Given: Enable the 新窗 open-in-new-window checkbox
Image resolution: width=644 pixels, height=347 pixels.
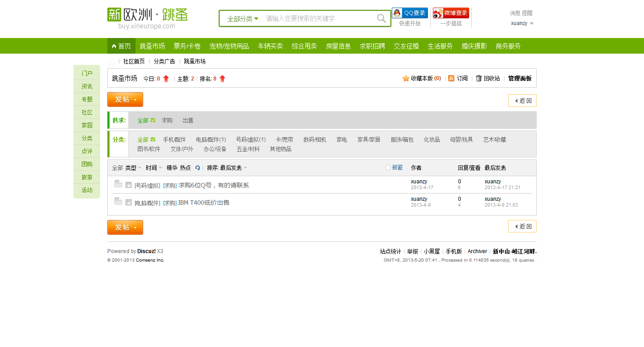Looking at the screenshot, I should pyautogui.click(x=387, y=167).
